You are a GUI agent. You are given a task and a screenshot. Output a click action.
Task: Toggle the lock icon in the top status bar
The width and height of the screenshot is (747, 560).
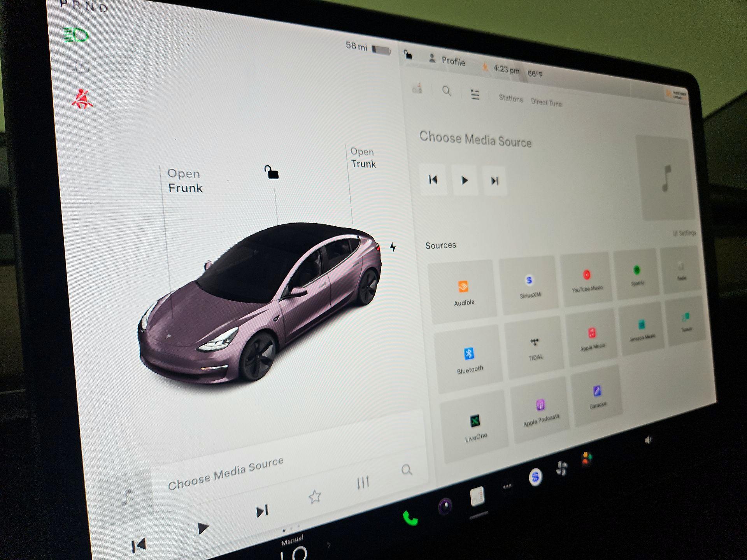[x=407, y=54]
